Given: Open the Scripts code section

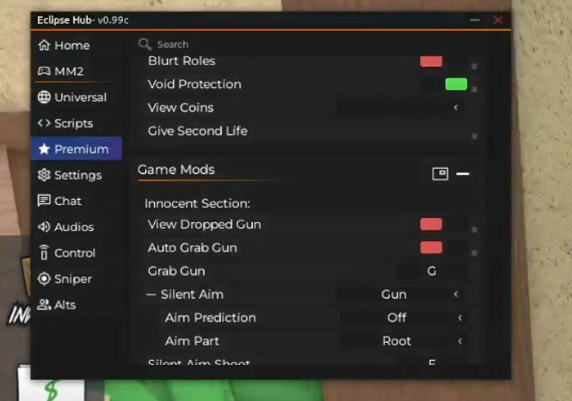Looking at the screenshot, I should point(44,123).
